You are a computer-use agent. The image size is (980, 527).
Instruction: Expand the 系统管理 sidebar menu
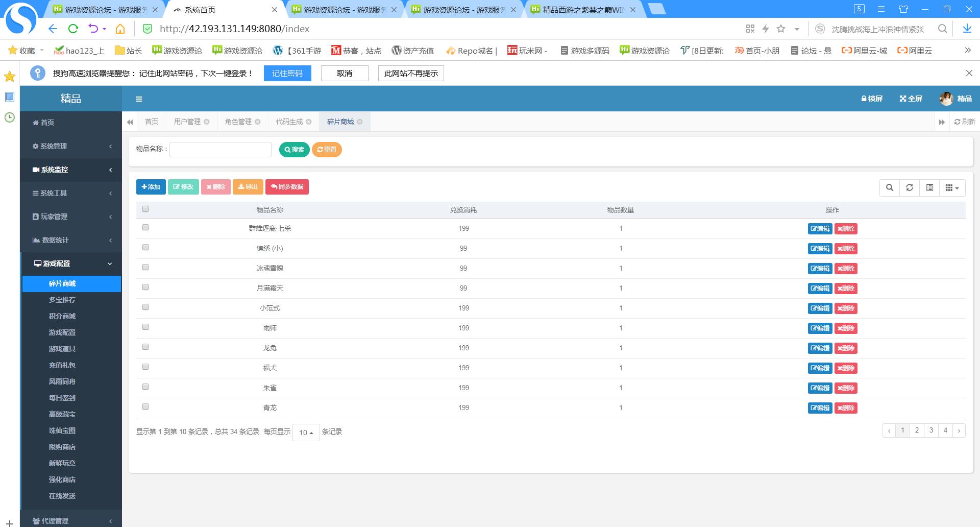(x=71, y=147)
